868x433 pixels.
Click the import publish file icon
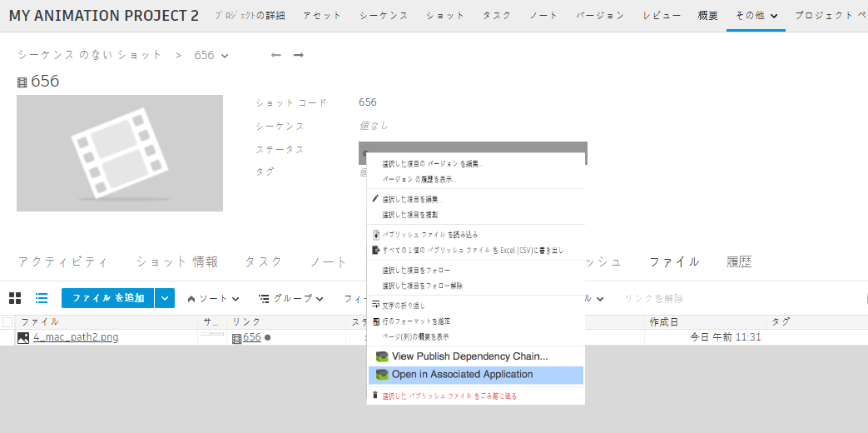coord(376,234)
